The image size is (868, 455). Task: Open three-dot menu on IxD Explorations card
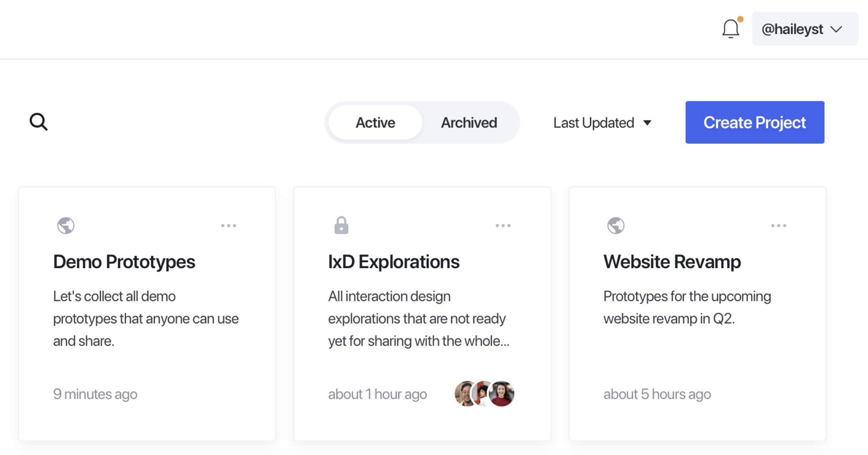(x=503, y=226)
